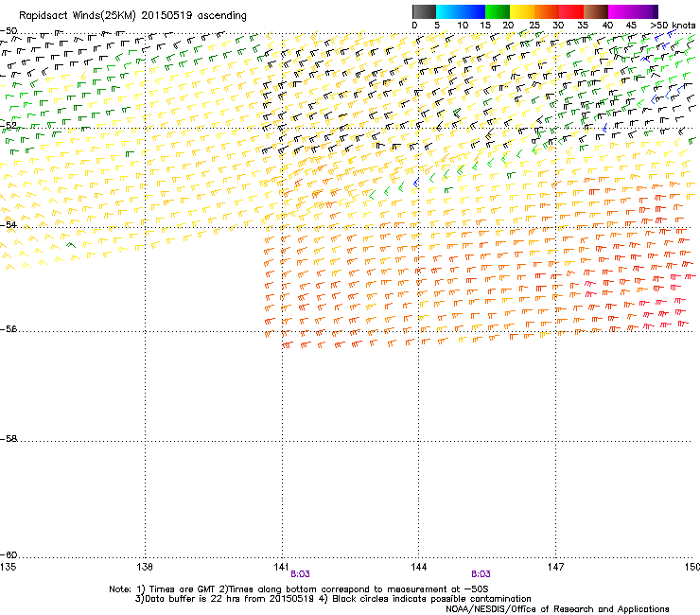Click the -56 latitude axis label
This screenshot has height=615, width=700.
point(9,329)
